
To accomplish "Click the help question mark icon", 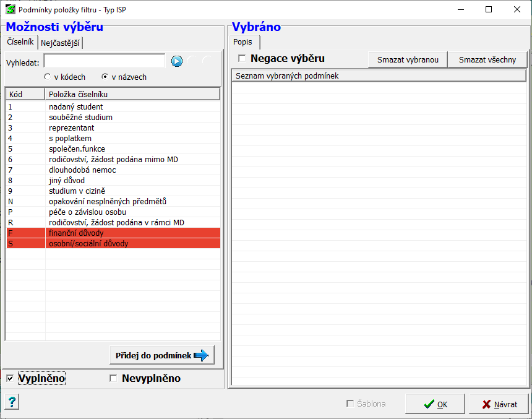I will (x=12, y=402).
